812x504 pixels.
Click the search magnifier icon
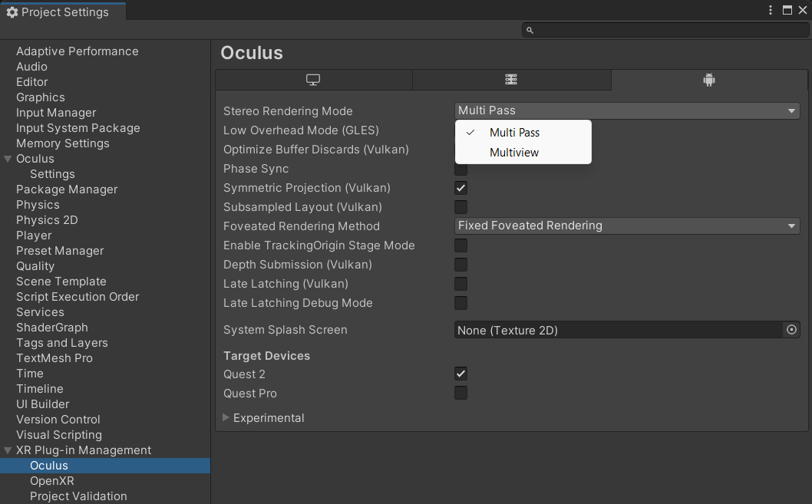coord(530,31)
